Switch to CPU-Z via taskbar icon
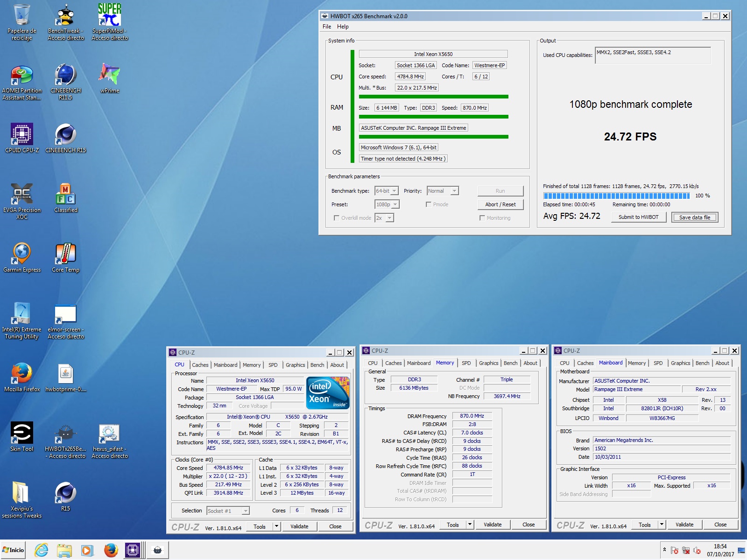The width and height of the screenshot is (747, 560). click(x=133, y=550)
